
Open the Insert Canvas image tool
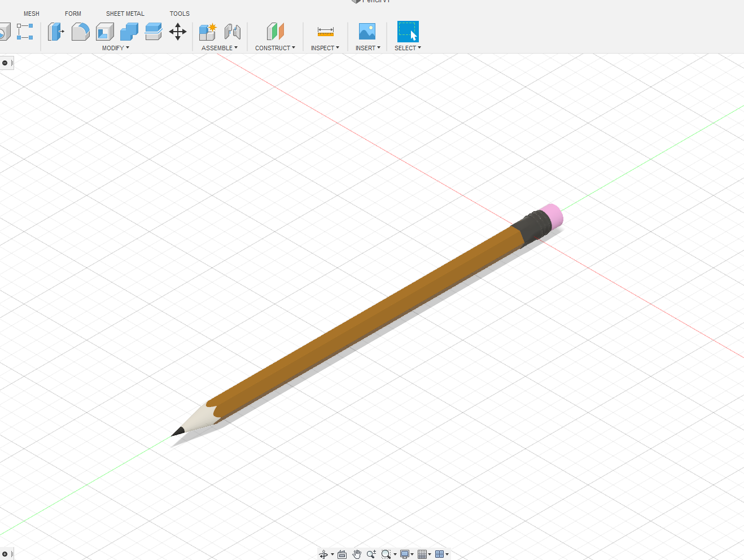click(367, 32)
